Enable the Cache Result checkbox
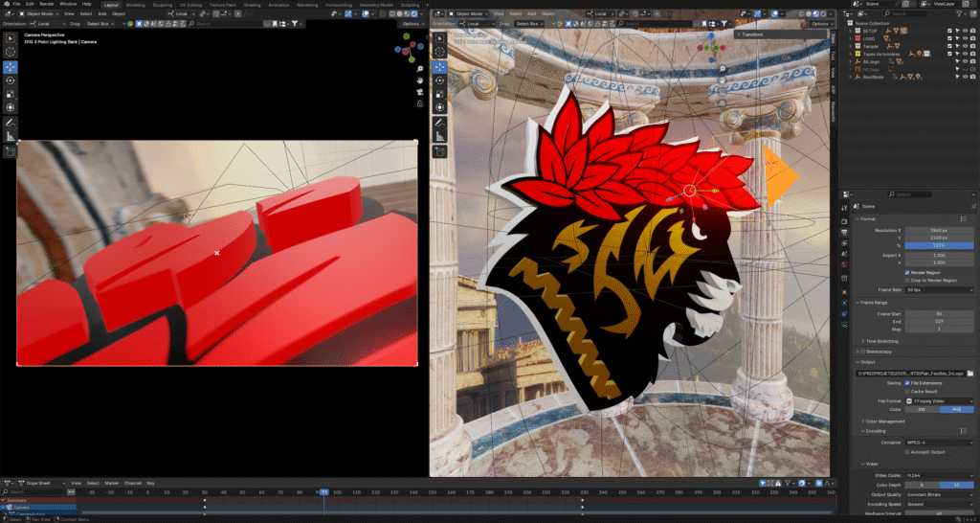The width and height of the screenshot is (980, 523). [907, 391]
